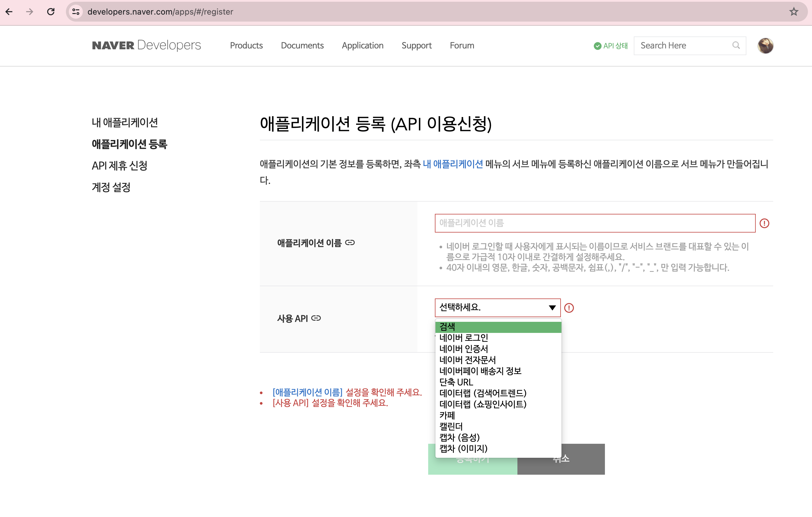Open the user profile avatar
Screen dimensions: 812x517
[x=765, y=46]
